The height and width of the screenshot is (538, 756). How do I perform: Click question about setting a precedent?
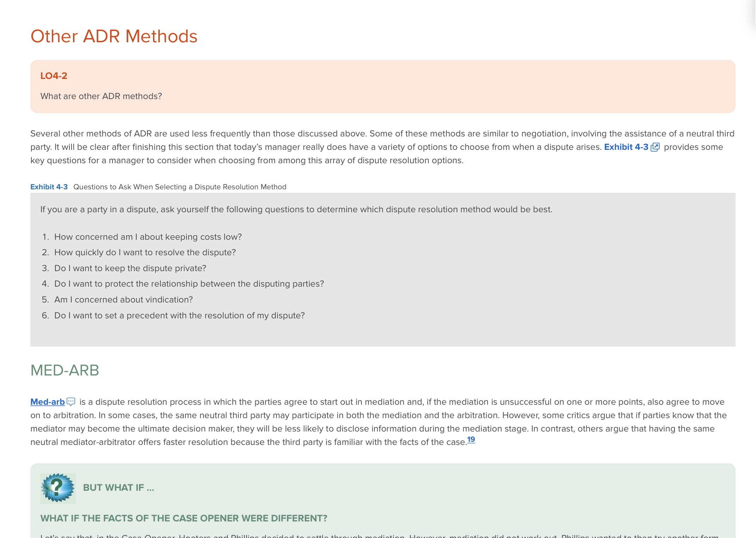(179, 316)
